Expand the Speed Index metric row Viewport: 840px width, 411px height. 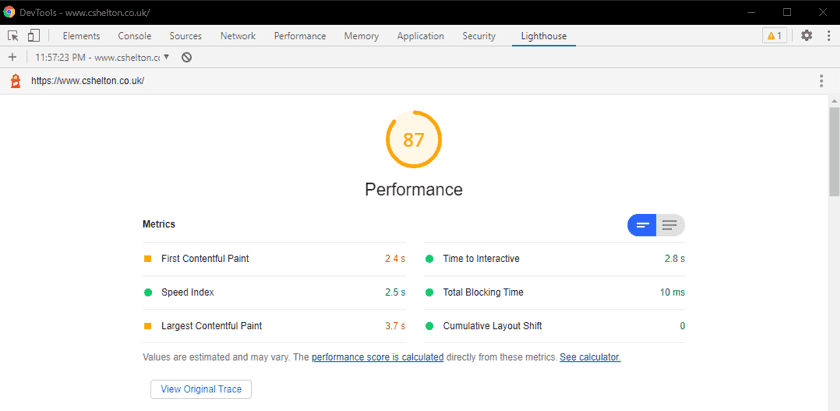(x=274, y=293)
